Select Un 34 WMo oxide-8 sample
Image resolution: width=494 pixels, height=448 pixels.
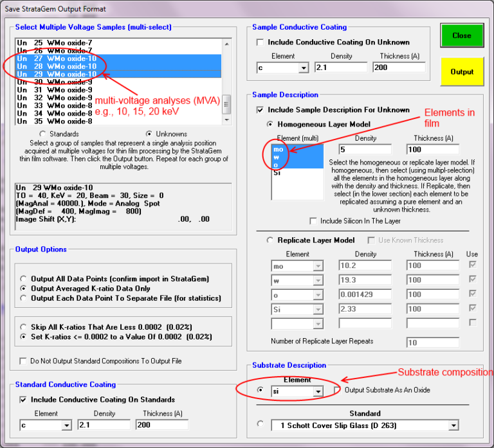(118, 114)
